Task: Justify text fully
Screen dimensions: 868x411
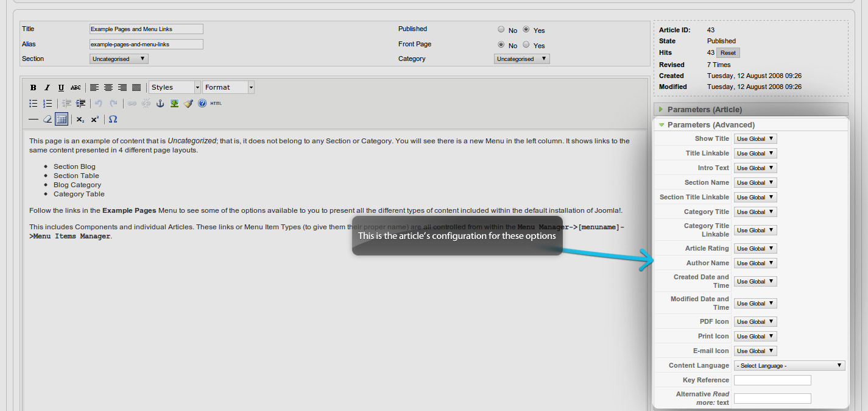Action: [136, 88]
